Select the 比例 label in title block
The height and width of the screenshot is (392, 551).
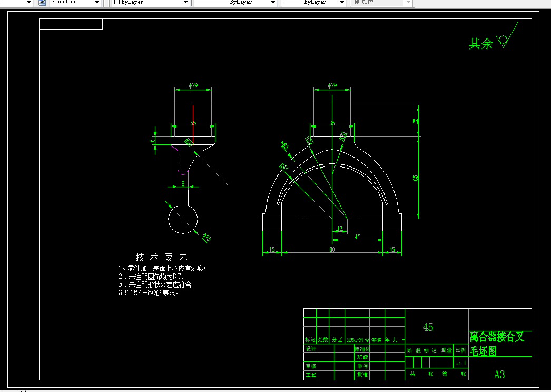(461, 350)
